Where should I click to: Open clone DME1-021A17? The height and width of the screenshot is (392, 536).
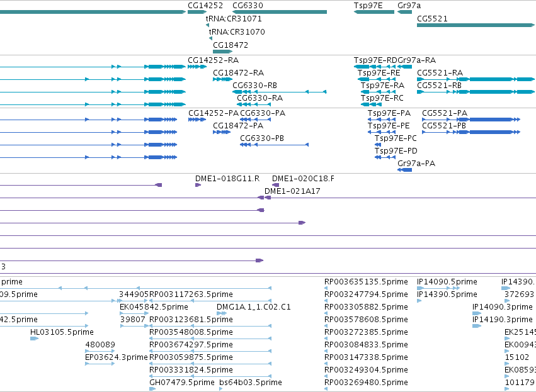(292, 191)
